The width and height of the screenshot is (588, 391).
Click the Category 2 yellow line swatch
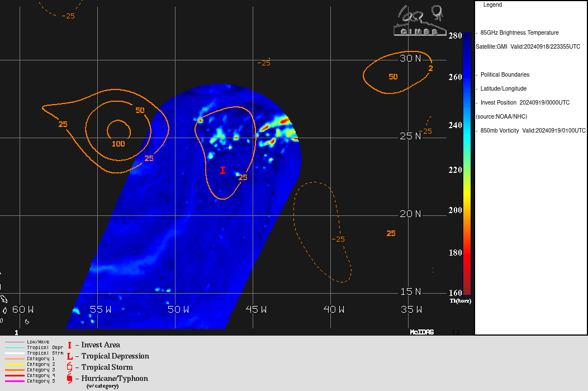click(x=15, y=364)
